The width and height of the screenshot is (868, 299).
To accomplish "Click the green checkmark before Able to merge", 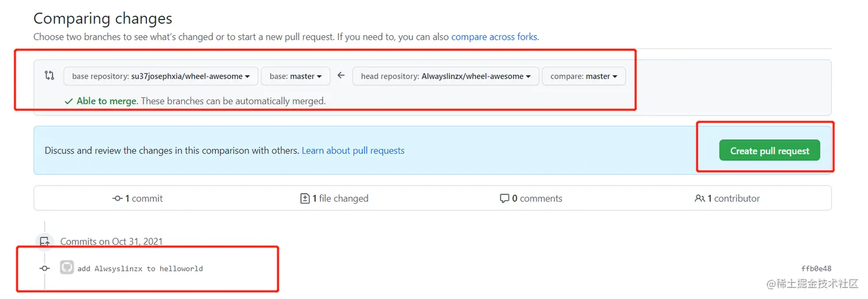I will pos(68,101).
